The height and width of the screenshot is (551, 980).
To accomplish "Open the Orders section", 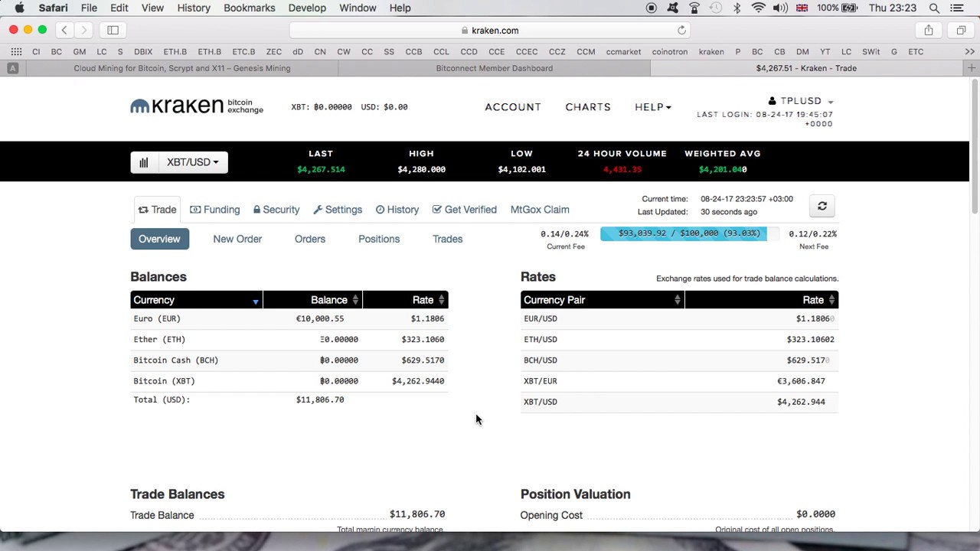I will (310, 239).
